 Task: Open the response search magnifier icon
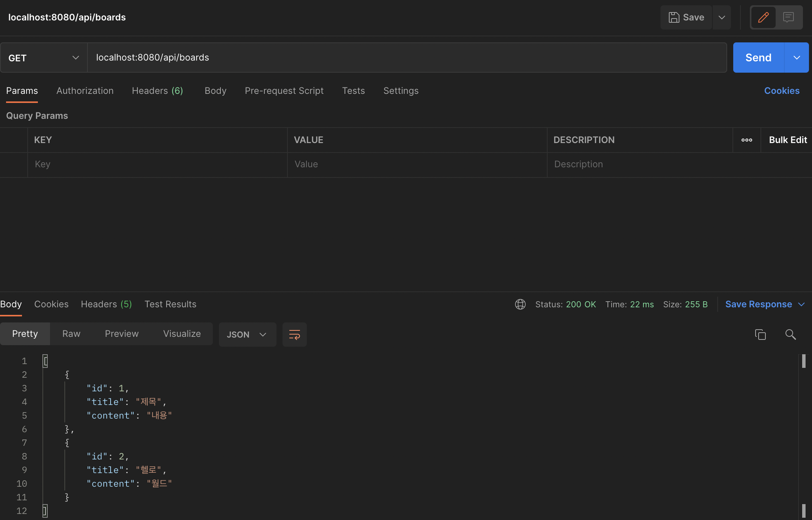(790, 335)
